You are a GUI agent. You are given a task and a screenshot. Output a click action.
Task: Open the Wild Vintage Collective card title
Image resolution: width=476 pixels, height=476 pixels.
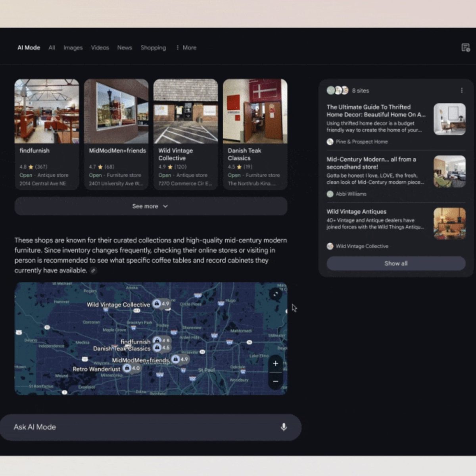175,154
